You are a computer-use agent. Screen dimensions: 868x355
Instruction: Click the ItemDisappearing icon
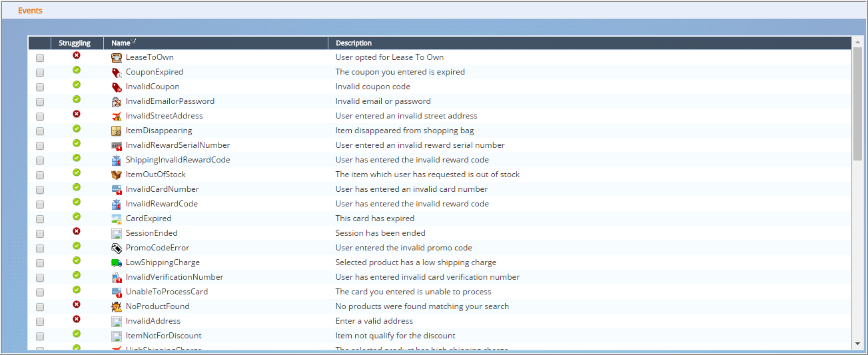(x=117, y=131)
